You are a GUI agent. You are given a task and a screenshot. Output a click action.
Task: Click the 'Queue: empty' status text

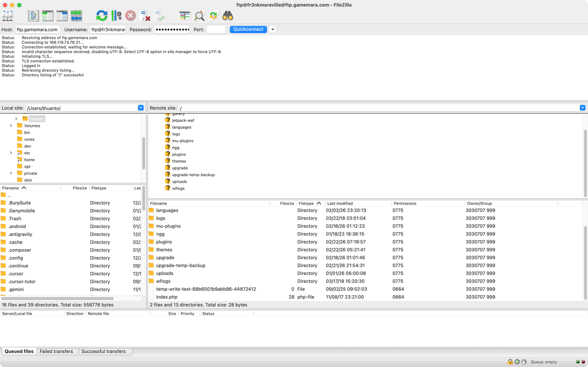coord(544,362)
